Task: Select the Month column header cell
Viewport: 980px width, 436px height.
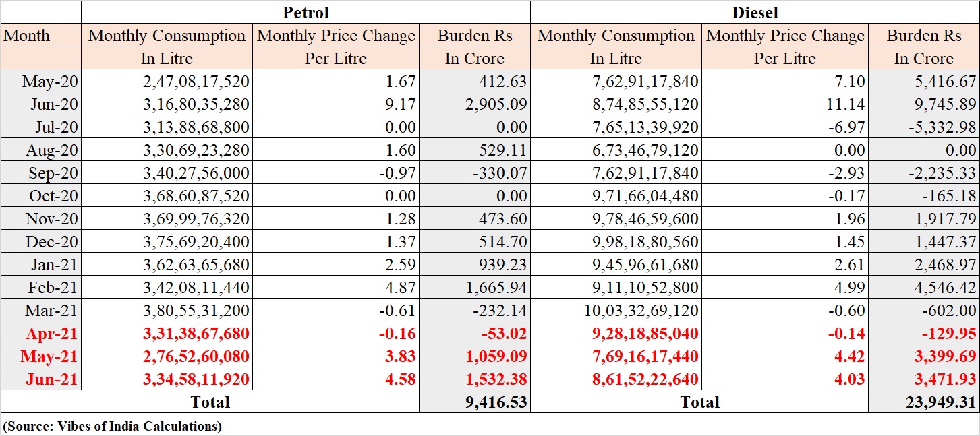Action: [x=27, y=36]
